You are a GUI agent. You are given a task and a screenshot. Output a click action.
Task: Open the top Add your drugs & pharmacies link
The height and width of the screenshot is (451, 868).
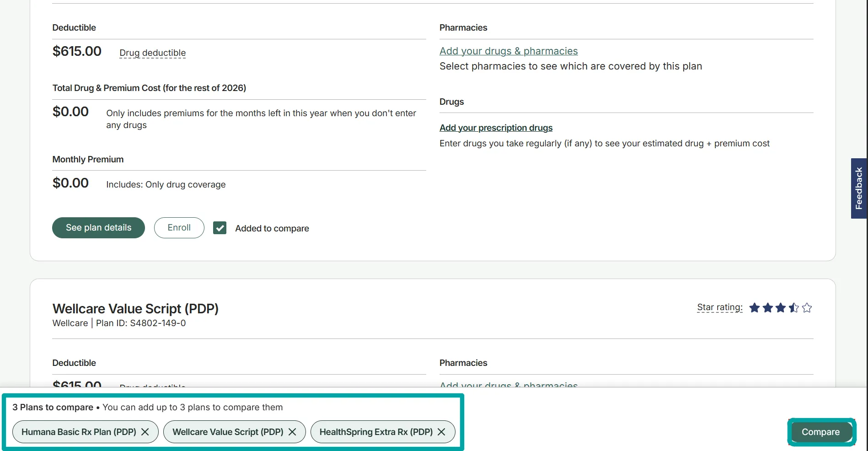(509, 51)
